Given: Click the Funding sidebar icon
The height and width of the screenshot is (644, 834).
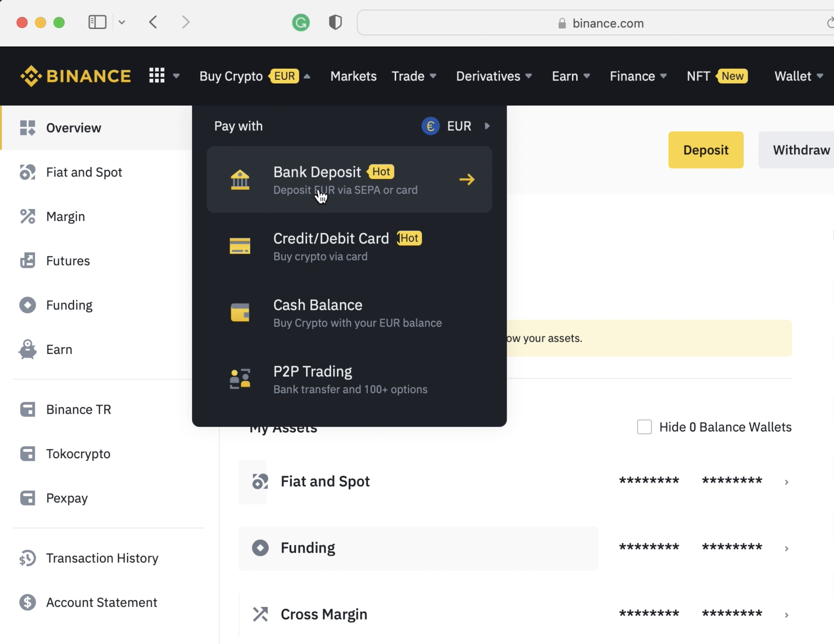Looking at the screenshot, I should (x=28, y=305).
